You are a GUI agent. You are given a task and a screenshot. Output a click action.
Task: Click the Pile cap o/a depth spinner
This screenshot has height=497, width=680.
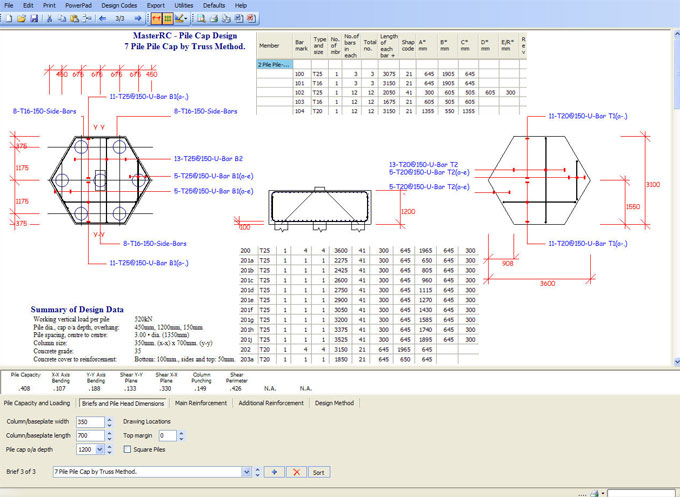click(110, 450)
